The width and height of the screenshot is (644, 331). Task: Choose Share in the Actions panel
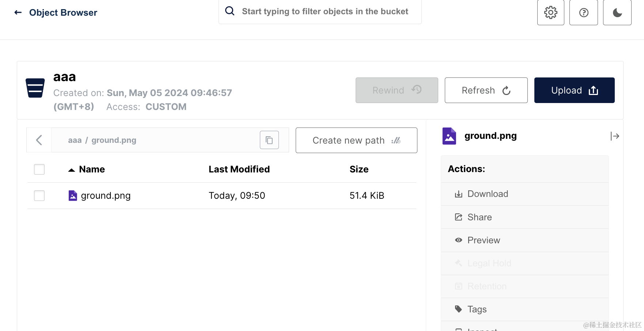tap(479, 217)
